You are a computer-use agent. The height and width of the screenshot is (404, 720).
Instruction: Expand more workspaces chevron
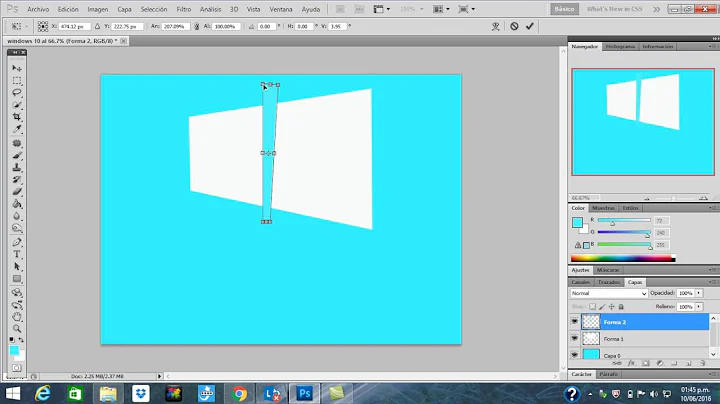pos(657,9)
